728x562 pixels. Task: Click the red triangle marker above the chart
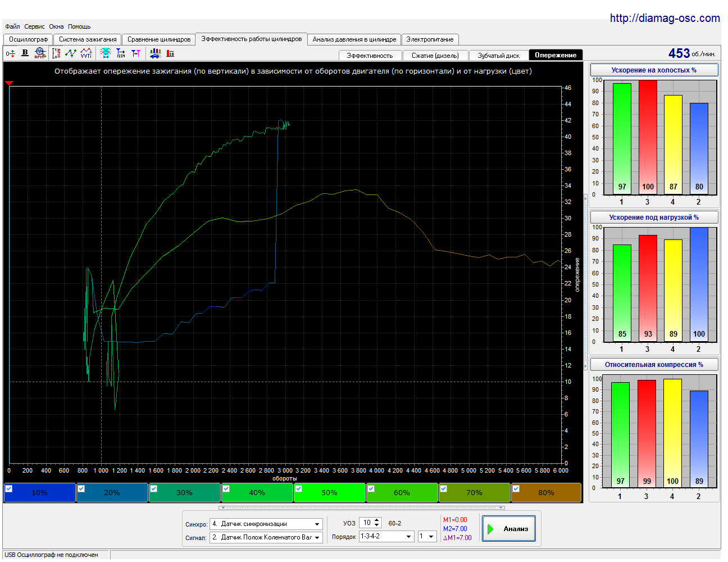[x=8, y=83]
